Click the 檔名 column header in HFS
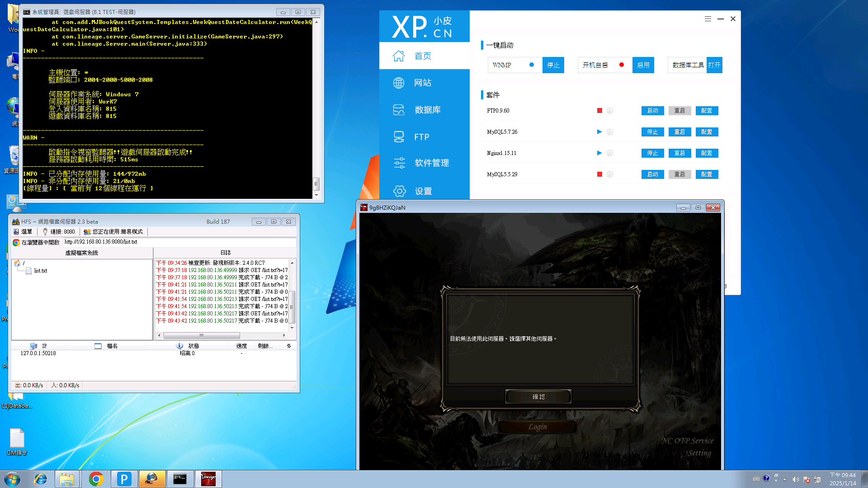868x488 pixels. [106, 346]
